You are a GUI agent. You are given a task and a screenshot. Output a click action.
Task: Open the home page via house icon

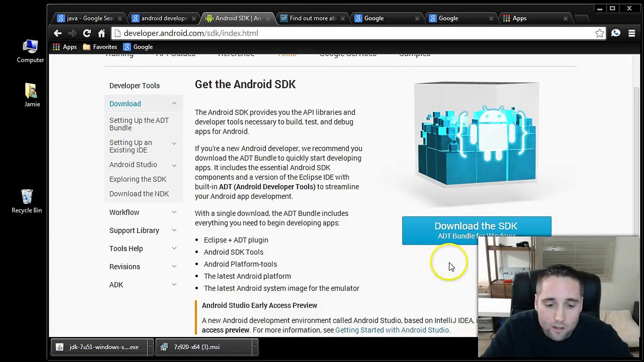(102, 33)
